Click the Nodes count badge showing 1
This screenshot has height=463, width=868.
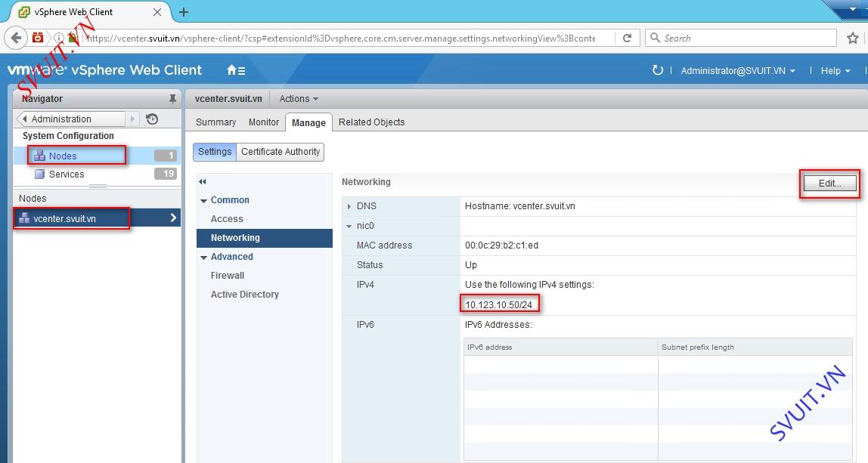pos(166,156)
